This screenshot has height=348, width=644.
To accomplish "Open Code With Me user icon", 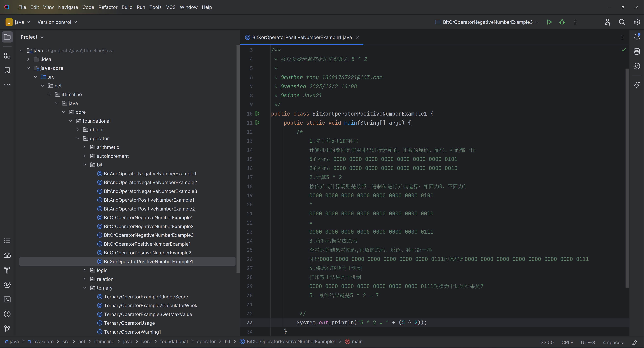I will pos(608,22).
